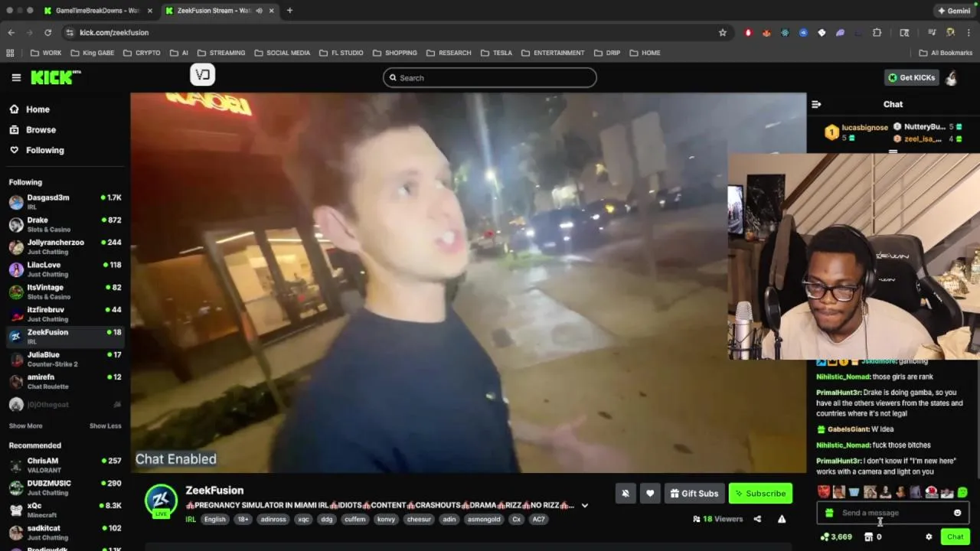Open recommended sadkitcat channel
Image resolution: width=980 pixels, height=551 pixels.
pyautogui.click(x=65, y=533)
